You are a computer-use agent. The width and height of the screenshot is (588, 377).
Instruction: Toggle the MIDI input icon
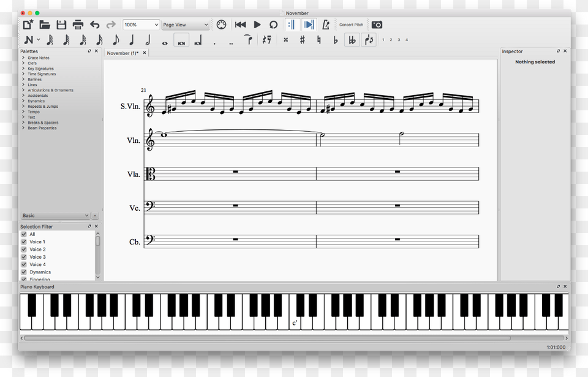pos(222,25)
